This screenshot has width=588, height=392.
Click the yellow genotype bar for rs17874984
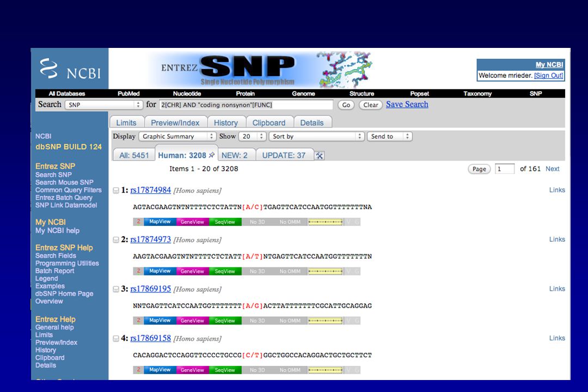325,222
